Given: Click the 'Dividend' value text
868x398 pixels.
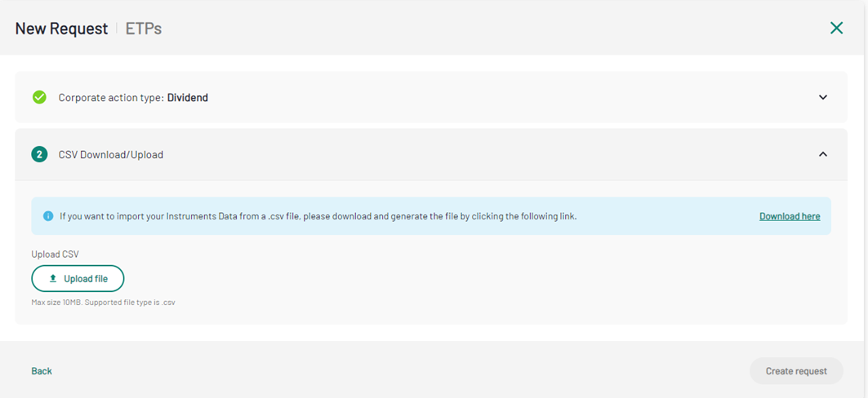Looking at the screenshot, I should click(188, 98).
